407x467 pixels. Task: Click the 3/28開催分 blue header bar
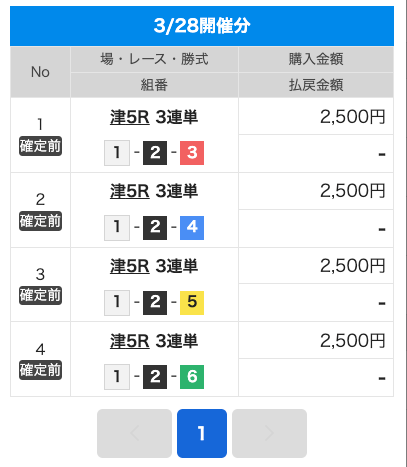202,26
